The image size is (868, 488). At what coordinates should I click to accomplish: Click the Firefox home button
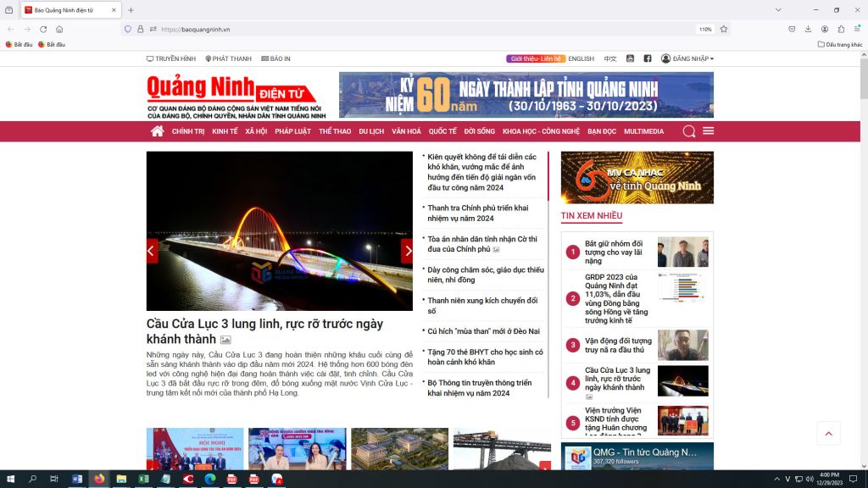pyautogui.click(x=59, y=30)
